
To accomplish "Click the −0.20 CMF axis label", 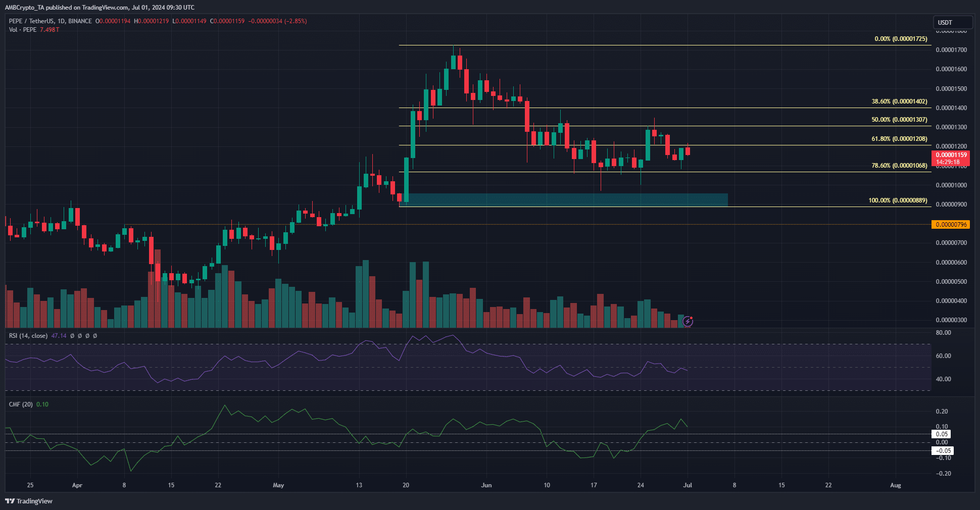I will tap(943, 474).
